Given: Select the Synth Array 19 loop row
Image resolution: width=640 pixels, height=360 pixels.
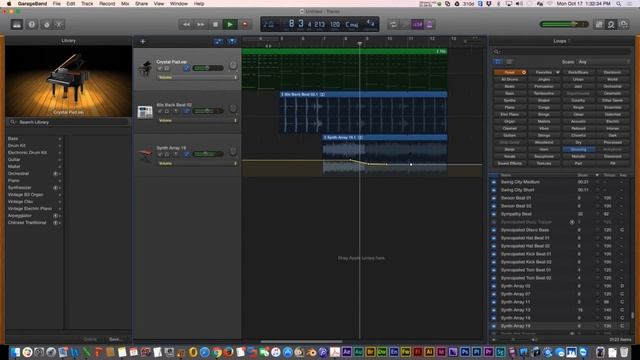Looking at the screenshot, I should pos(559,326).
